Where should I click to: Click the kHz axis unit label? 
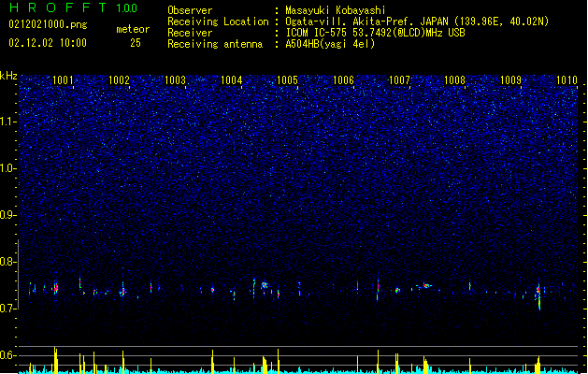click(x=8, y=76)
